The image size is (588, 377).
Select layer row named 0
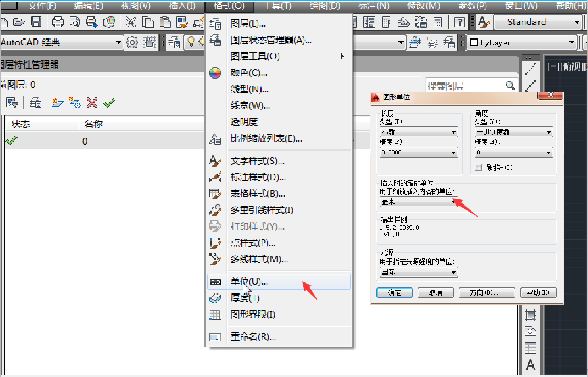pyautogui.click(x=105, y=141)
